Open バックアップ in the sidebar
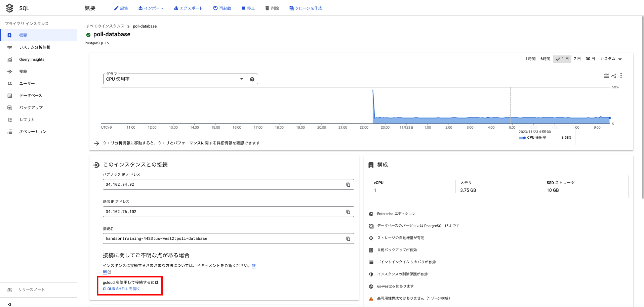The width and height of the screenshot is (644, 307). click(31, 107)
